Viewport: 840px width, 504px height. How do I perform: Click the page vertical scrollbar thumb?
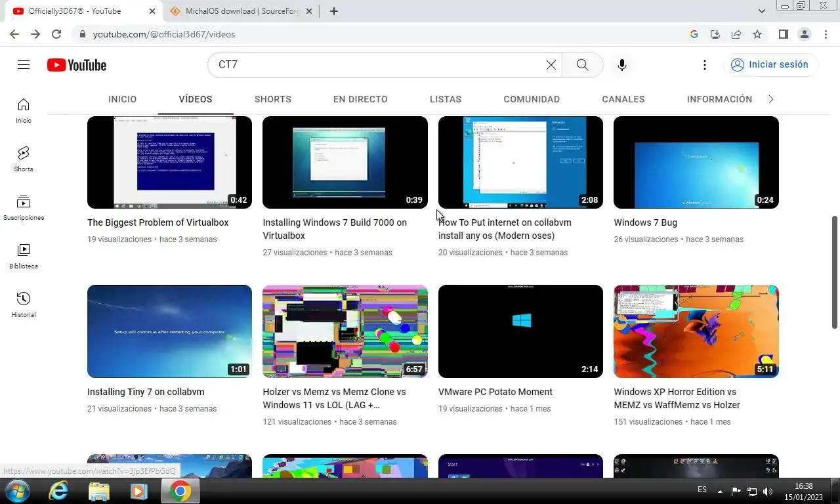pos(835,272)
